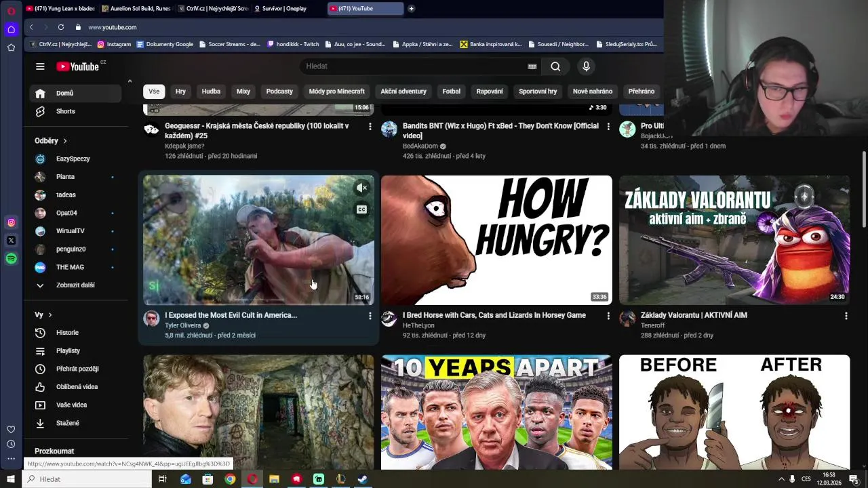Open Chrome from the taskbar
868x488 pixels.
pos(230,479)
